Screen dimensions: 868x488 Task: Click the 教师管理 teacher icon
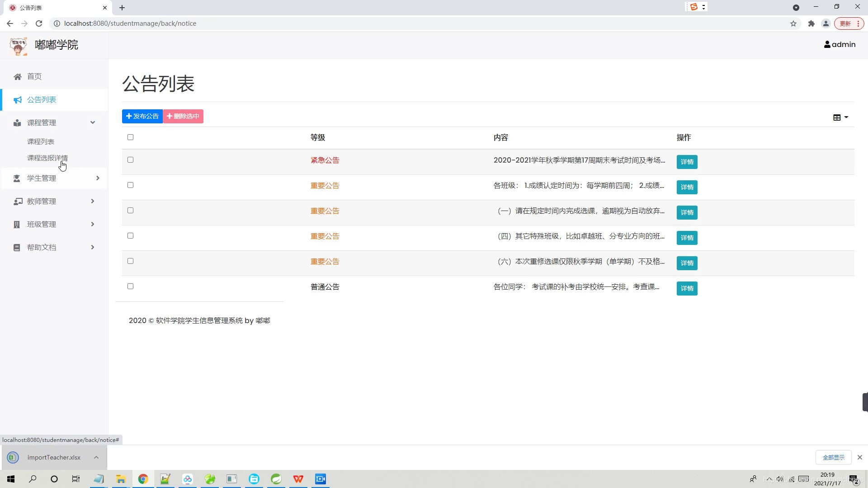pyautogui.click(x=18, y=202)
